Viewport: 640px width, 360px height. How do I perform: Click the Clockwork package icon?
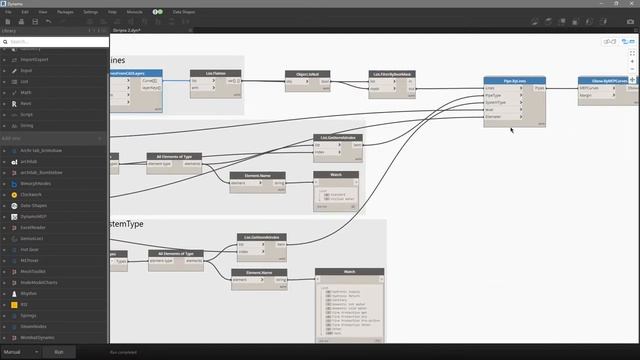14,195
